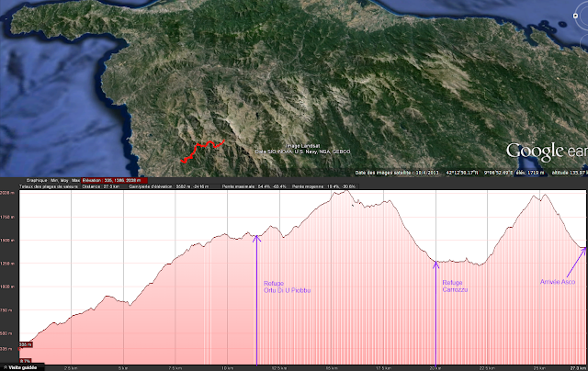Click the Image Landsat attribution text
588x371 pixels.
pyautogui.click(x=303, y=146)
